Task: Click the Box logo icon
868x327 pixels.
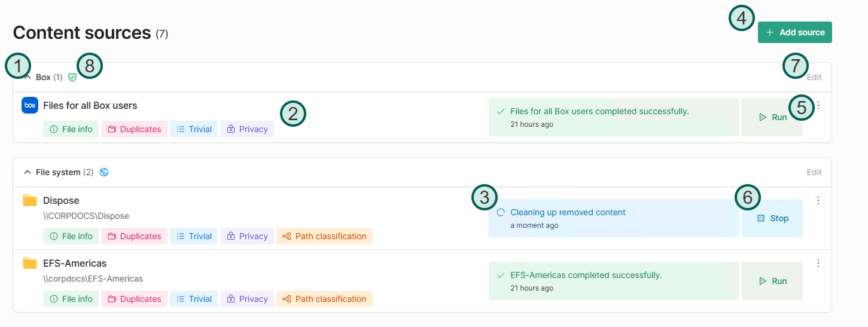Action: pyautogui.click(x=30, y=106)
